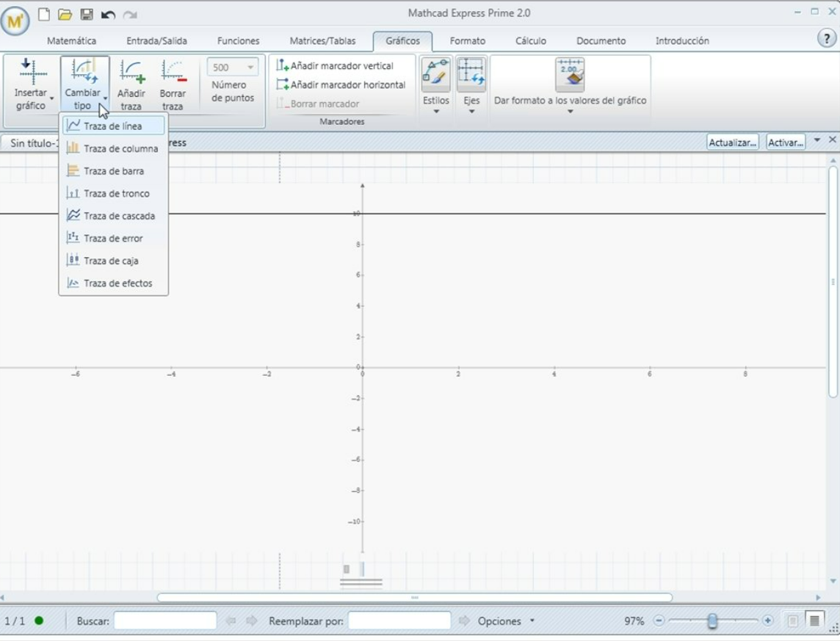
Task: Create a new worksheet from quick access
Action: click(44, 15)
